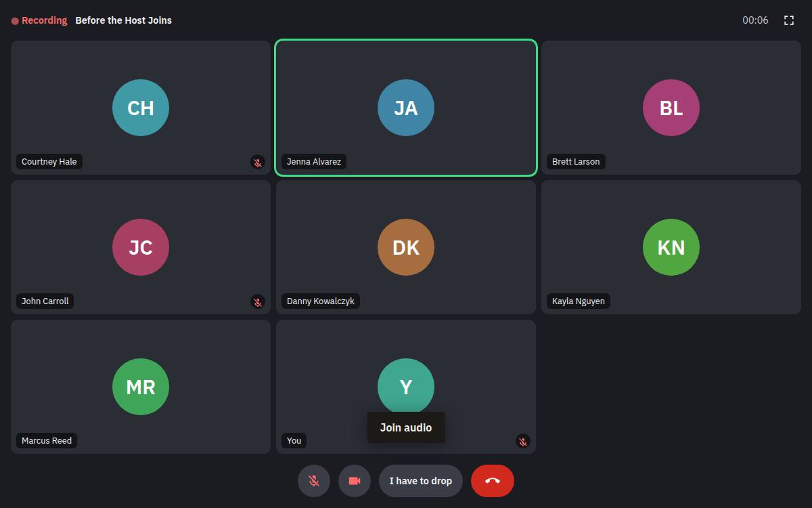
Task: Toggle fullscreen mode icon
Action: tap(789, 20)
